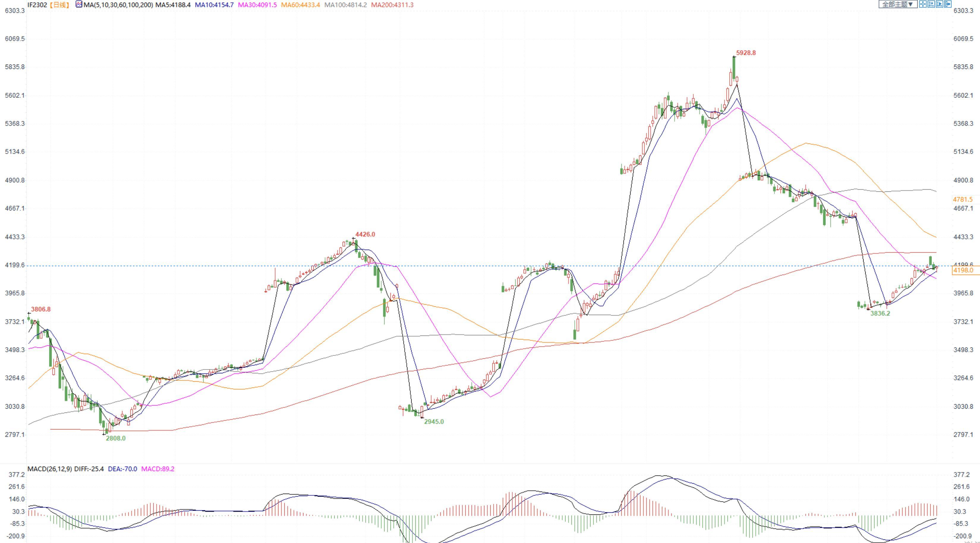Click the MA5 value label
The width and height of the screenshot is (980, 543).
point(173,5)
